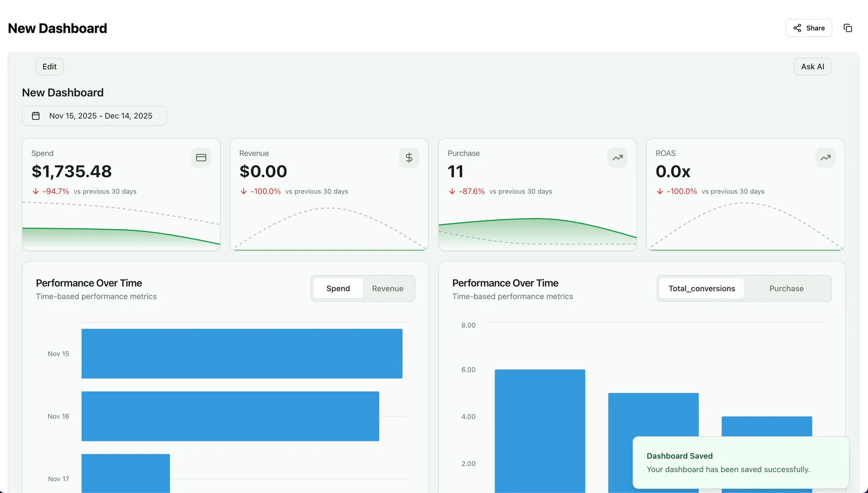The height and width of the screenshot is (493, 868).
Task: Switch right chart to Purchase
Action: [x=786, y=288]
